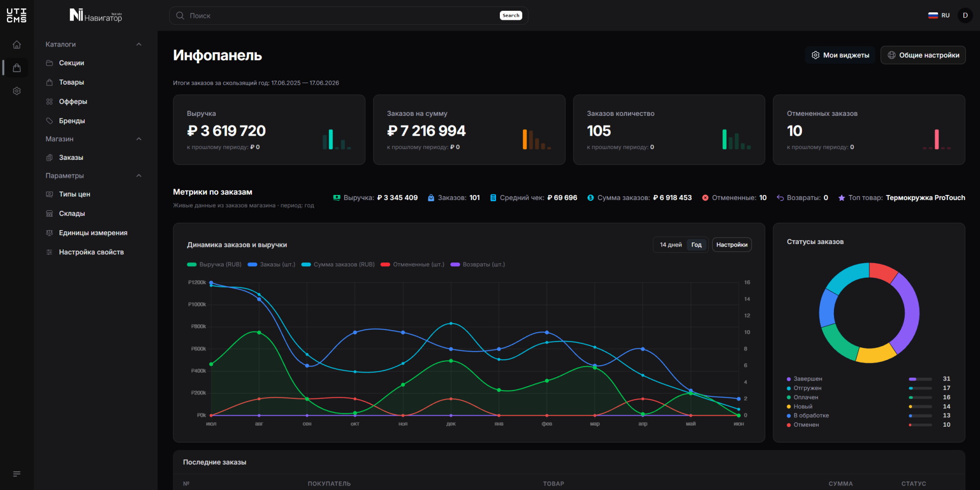Toggle the Выручка (RUB) legend series
980x490 pixels.
coord(214,264)
